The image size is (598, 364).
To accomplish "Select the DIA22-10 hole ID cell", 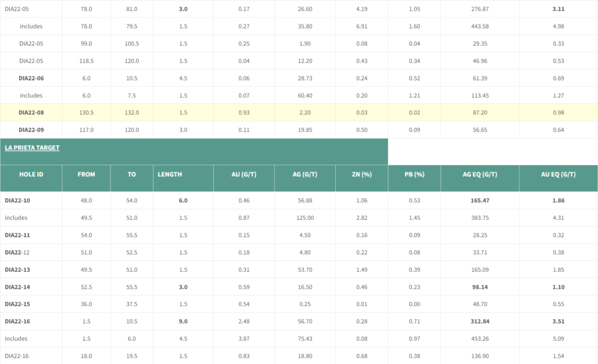I will coord(18,200).
